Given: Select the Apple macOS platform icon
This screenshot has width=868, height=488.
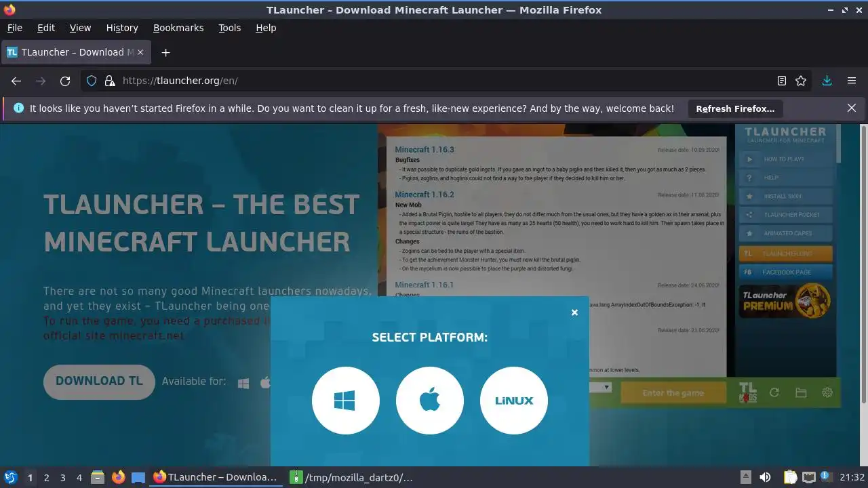Looking at the screenshot, I should point(430,401).
